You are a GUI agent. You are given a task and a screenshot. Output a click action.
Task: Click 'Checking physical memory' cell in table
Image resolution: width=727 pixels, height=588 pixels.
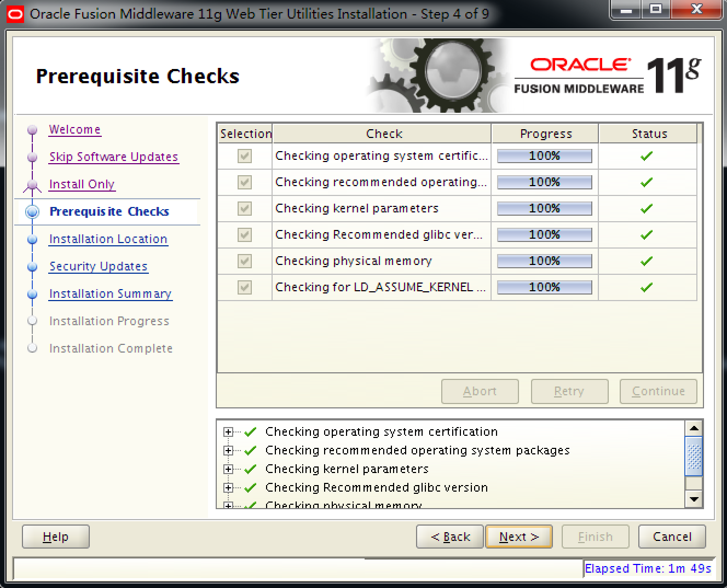coord(382,261)
